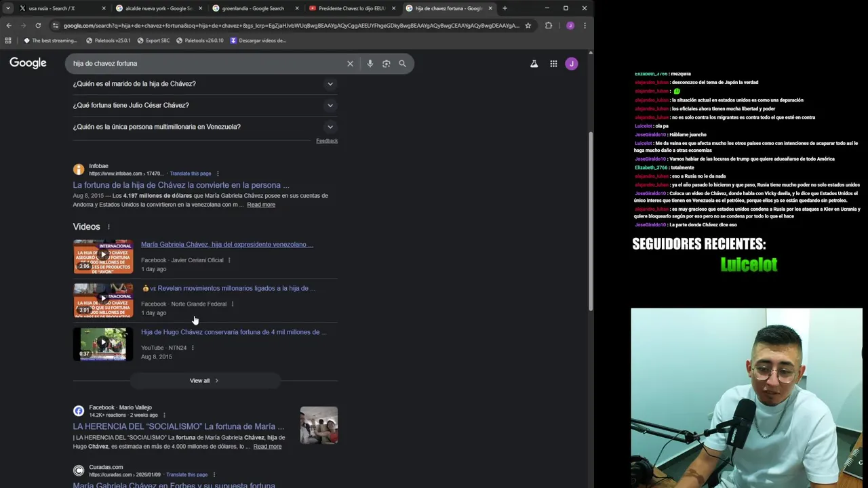The image size is (868, 488).
Task: Open 'LA HERENCIA DEL SOCIALISMO' Facebook result
Action: [179, 426]
